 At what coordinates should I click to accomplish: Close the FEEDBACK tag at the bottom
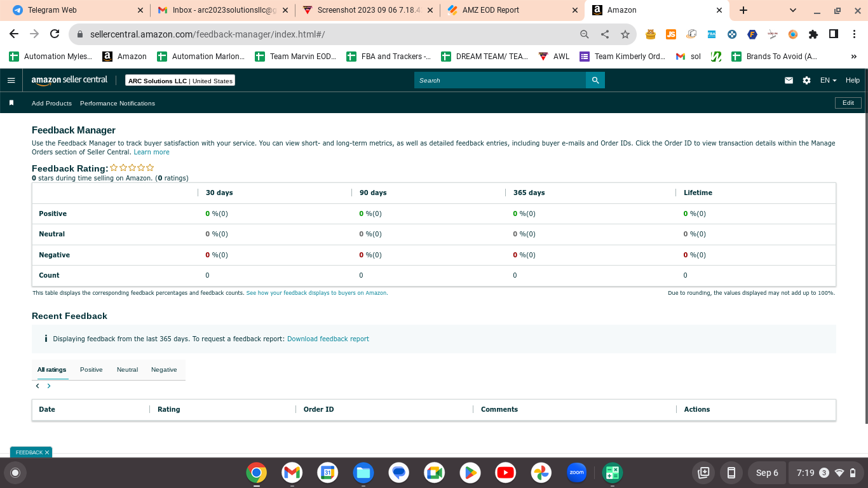point(46,452)
